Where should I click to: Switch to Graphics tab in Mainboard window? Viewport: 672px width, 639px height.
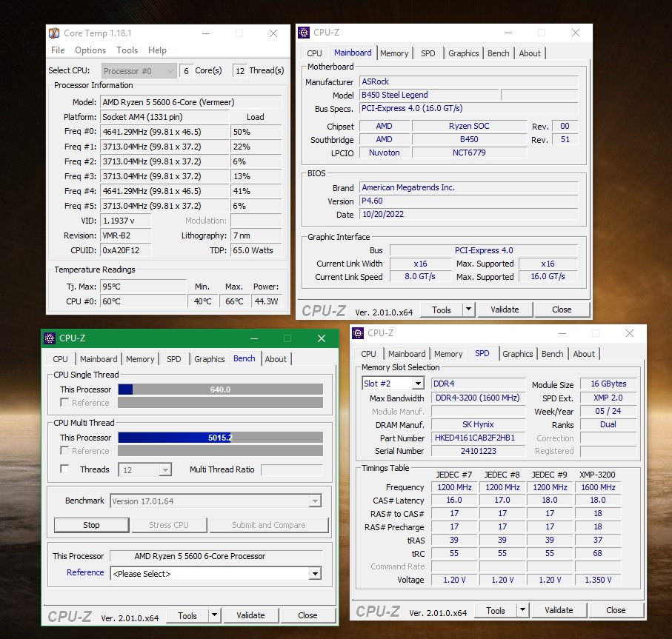click(463, 53)
